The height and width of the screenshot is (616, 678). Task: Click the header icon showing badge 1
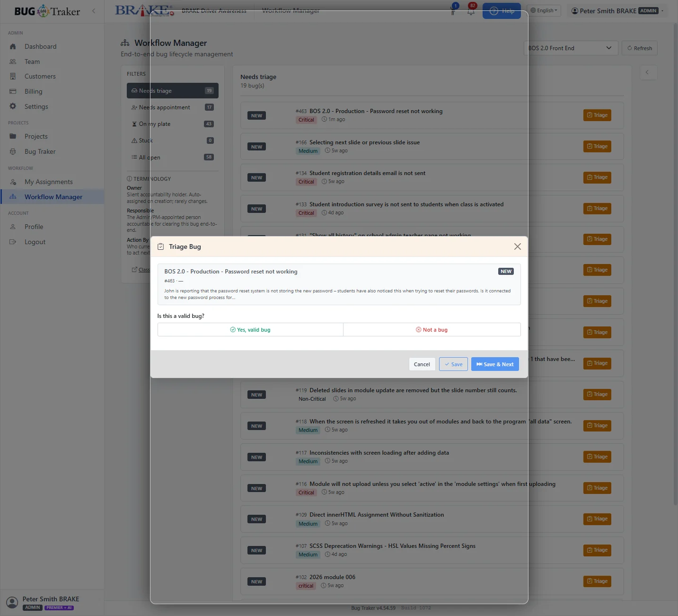(x=453, y=10)
